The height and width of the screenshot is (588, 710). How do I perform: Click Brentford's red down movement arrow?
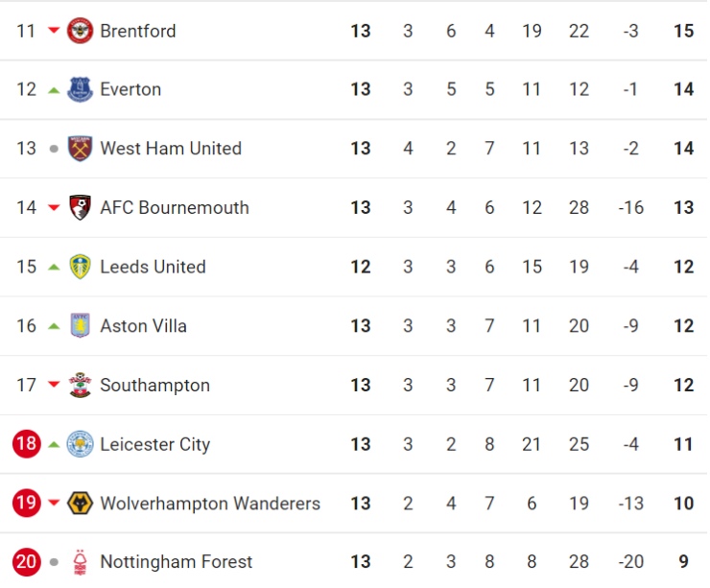click(54, 31)
